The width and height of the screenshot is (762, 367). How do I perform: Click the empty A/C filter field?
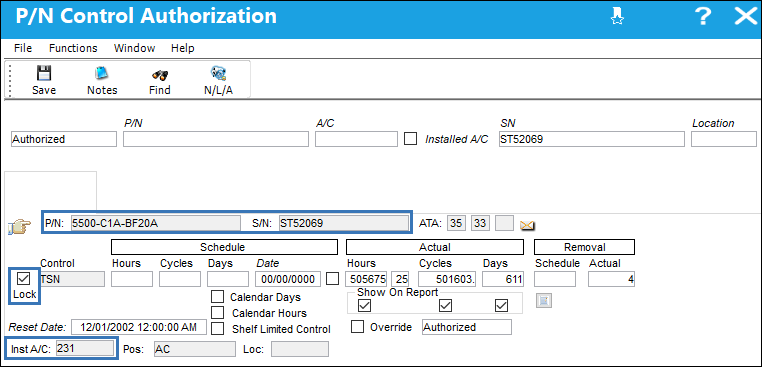click(x=356, y=139)
